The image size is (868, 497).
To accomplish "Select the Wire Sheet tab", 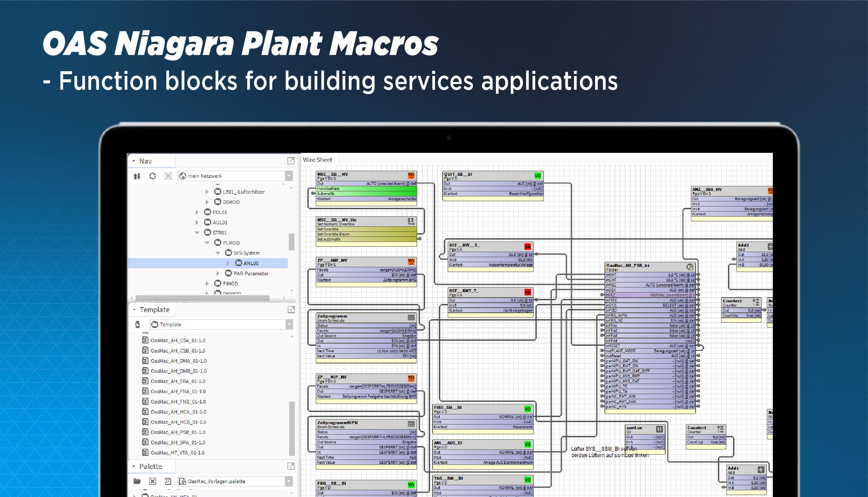I will click(x=317, y=160).
